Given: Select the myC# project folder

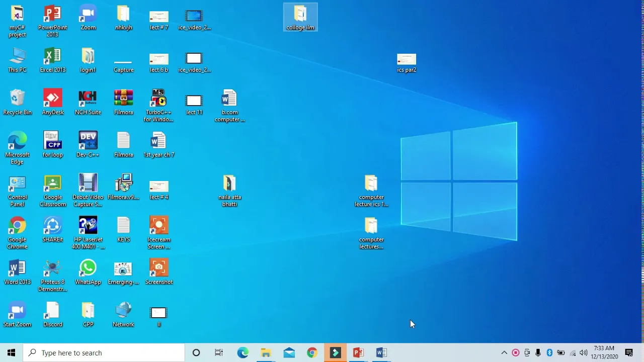Looking at the screenshot, I should click(17, 22).
